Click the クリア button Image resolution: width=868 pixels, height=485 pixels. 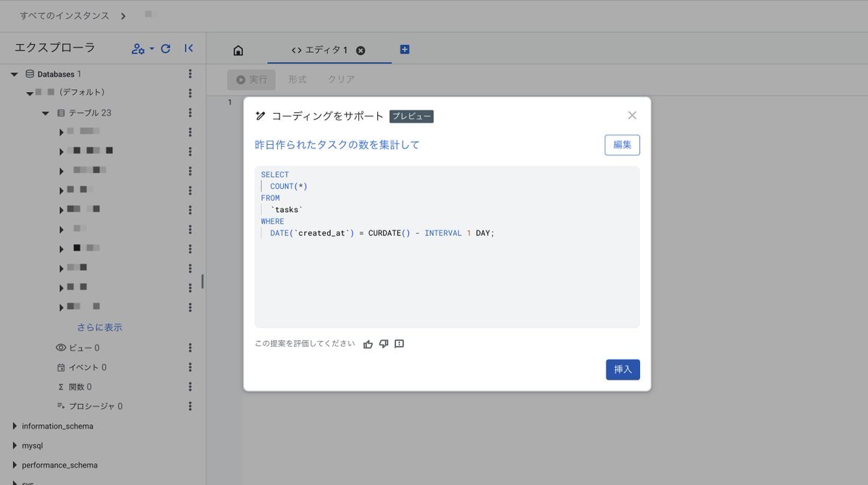coord(341,80)
